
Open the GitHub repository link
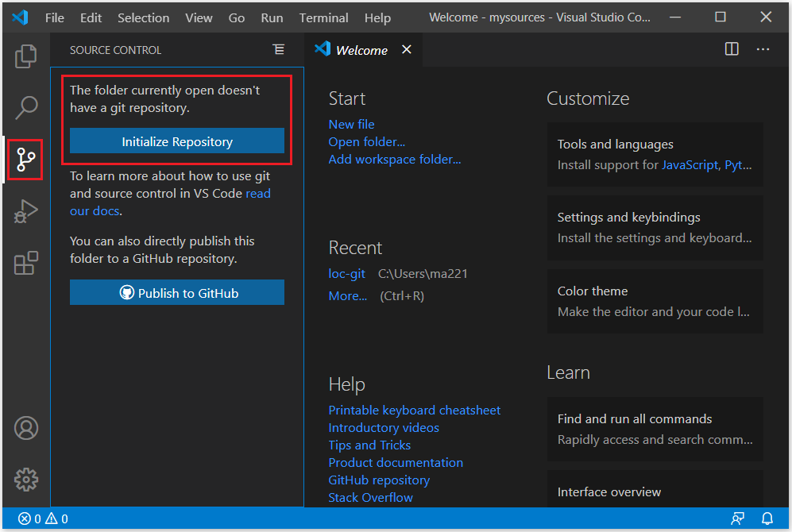379,480
